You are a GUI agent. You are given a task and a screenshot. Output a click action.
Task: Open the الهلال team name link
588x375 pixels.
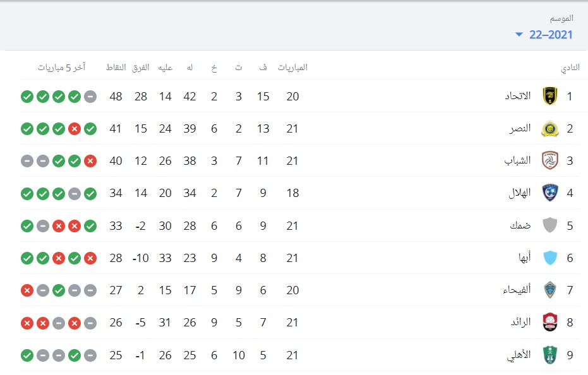pyautogui.click(x=519, y=193)
